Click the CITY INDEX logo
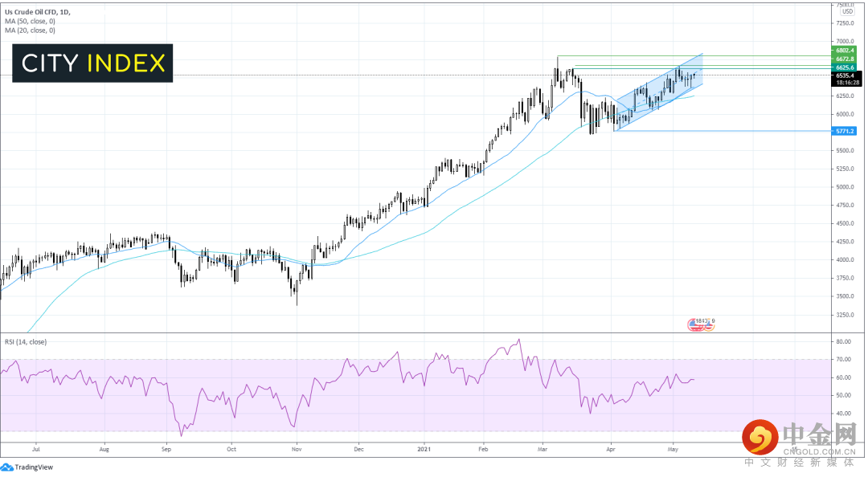This screenshot has height=477, width=868. tap(92, 63)
